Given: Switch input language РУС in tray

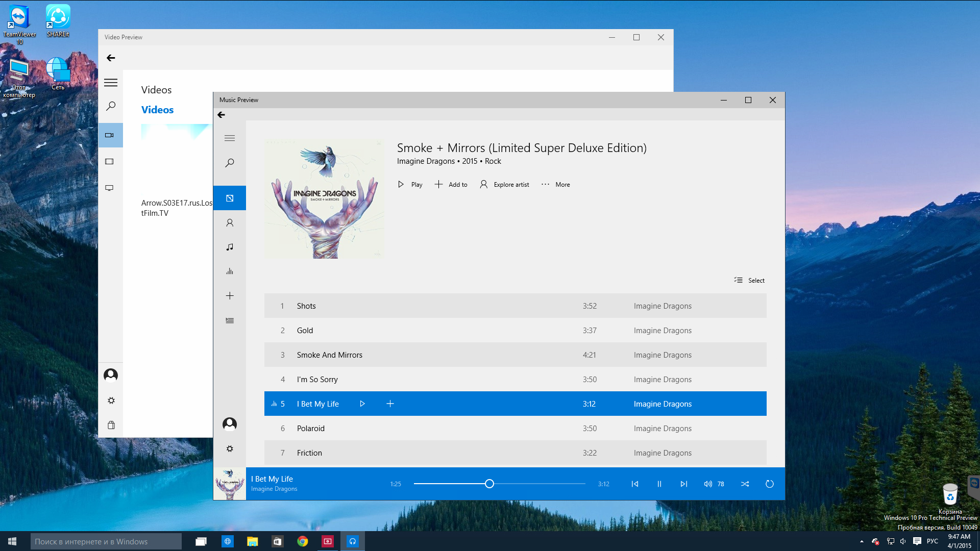Looking at the screenshot, I should pos(933,541).
